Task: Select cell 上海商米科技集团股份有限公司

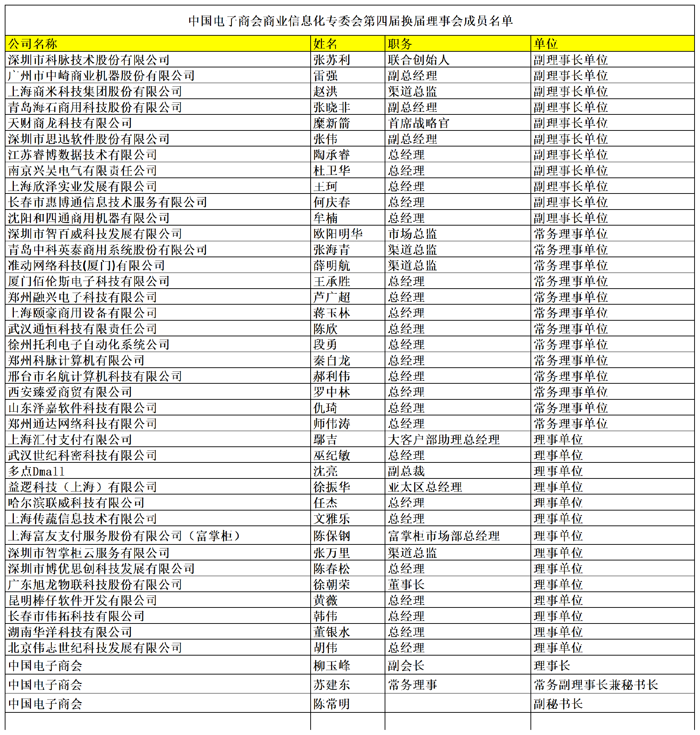Action: pos(158,91)
